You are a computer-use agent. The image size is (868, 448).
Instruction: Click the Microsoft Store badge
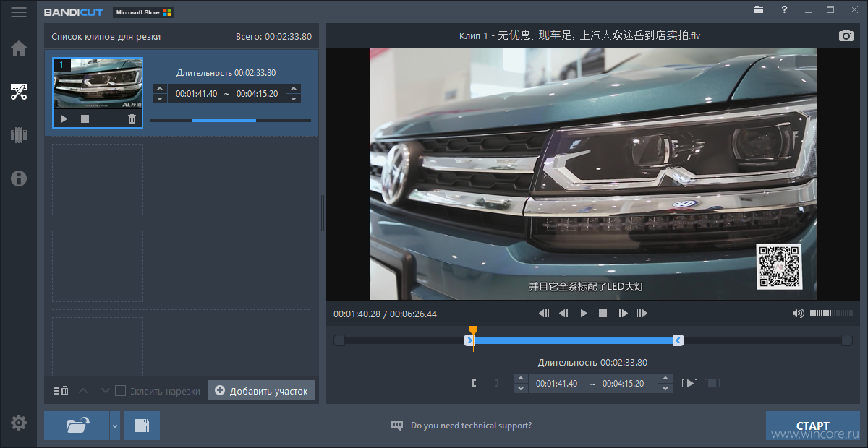[x=143, y=12]
